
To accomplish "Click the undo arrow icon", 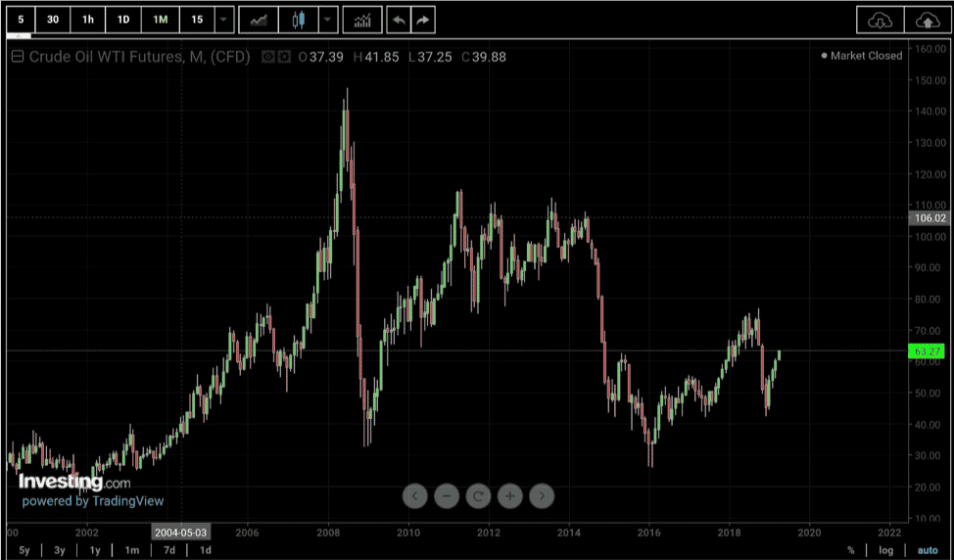I will pos(399,20).
